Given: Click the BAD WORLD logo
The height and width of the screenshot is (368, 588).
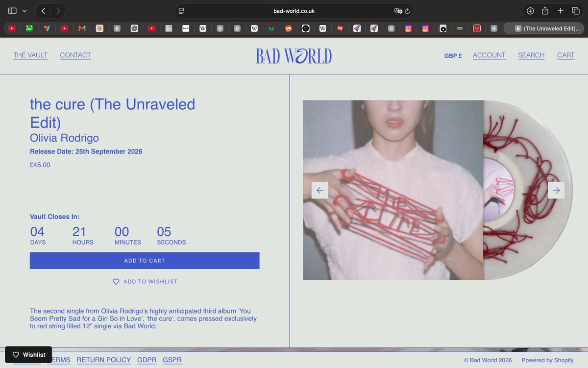Looking at the screenshot, I should pyautogui.click(x=294, y=56).
